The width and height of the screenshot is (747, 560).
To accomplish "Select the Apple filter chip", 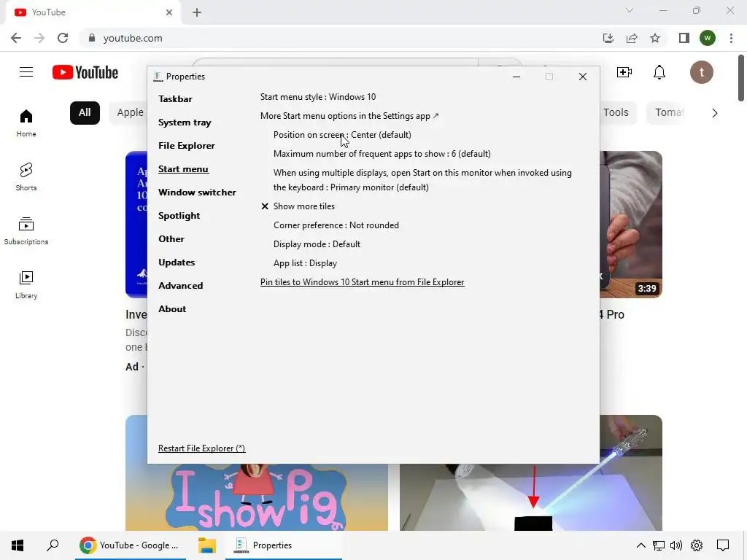I will point(128,113).
